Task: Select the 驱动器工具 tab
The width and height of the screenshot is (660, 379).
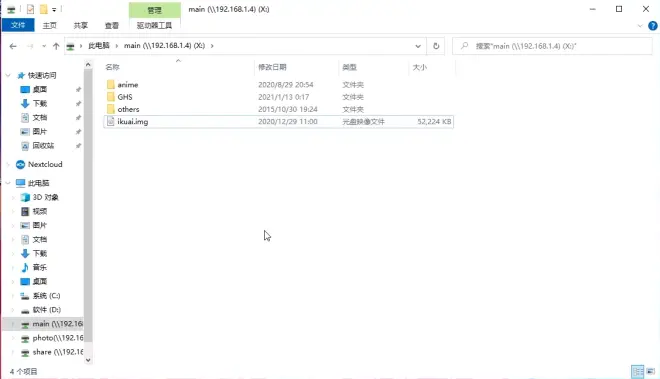Action: (154, 25)
